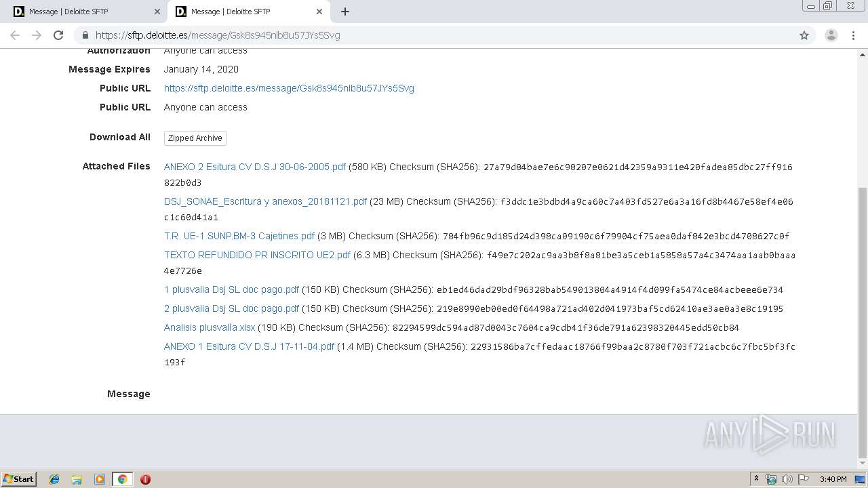Screen dimensions: 868x488
Task: Click the Chrome taskbar icon
Action: tap(122, 479)
